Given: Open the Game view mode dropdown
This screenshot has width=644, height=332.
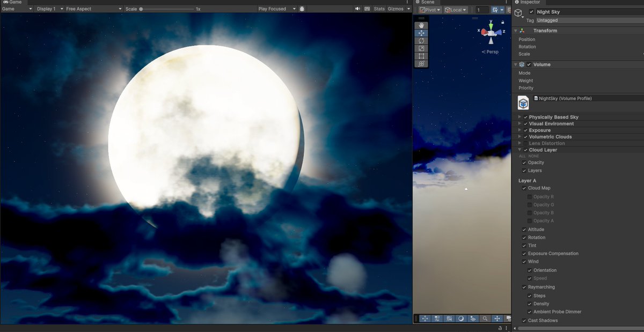Looking at the screenshot, I should pos(17,9).
